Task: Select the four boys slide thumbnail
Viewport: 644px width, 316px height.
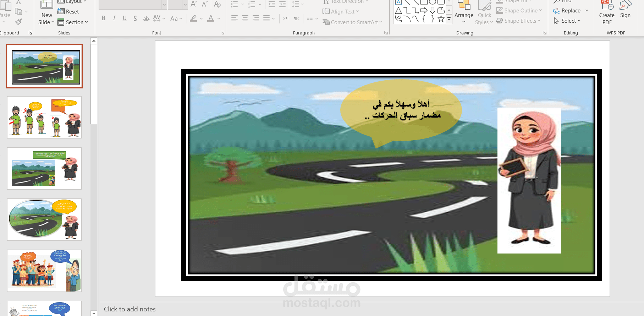Action: pos(44,117)
